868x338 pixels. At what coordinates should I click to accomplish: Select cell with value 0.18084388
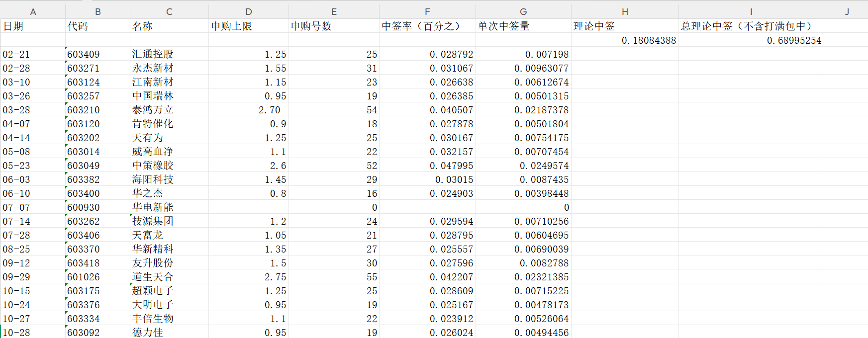click(625, 40)
